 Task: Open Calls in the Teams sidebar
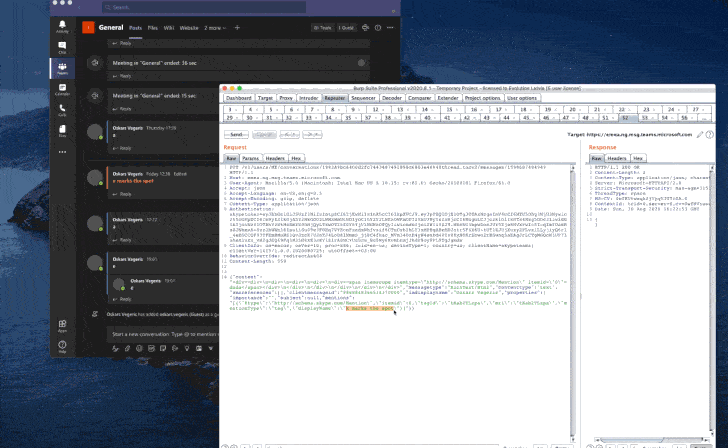[x=62, y=110]
